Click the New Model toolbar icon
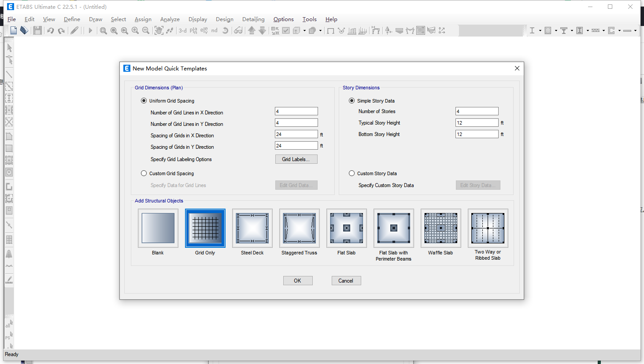The width and height of the screenshot is (644, 364). [x=14, y=30]
